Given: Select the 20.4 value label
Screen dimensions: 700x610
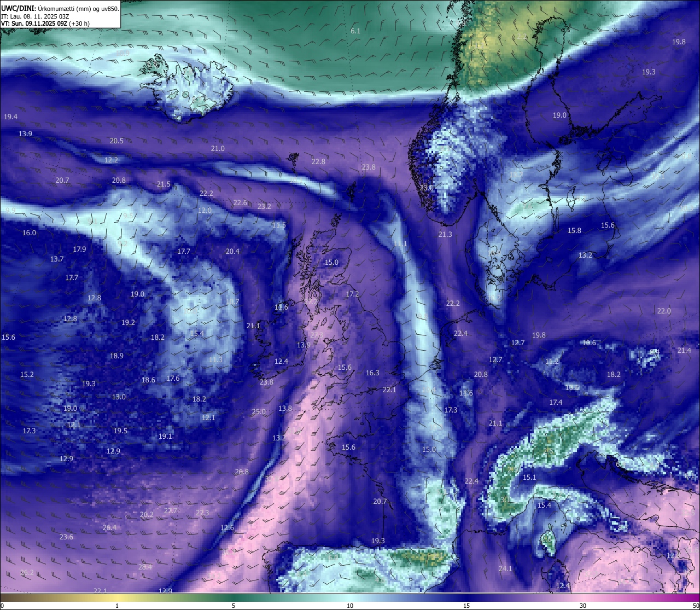Looking at the screenshot, I should [232, 252].
